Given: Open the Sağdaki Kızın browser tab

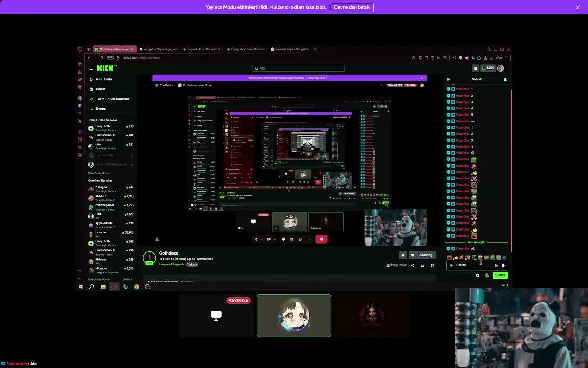Looking at the screenshot, I should pos(203,49).
